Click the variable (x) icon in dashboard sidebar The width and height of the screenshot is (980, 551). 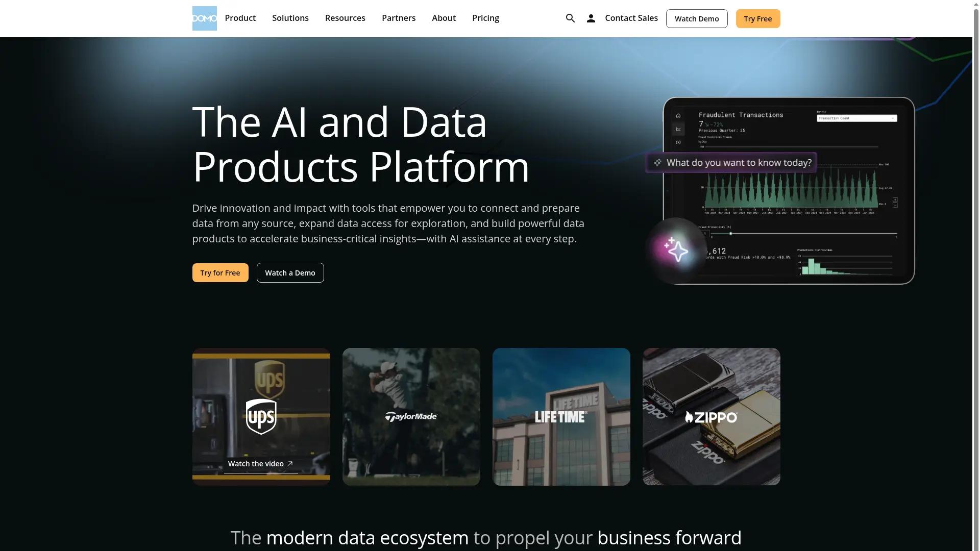pos(678,142)
